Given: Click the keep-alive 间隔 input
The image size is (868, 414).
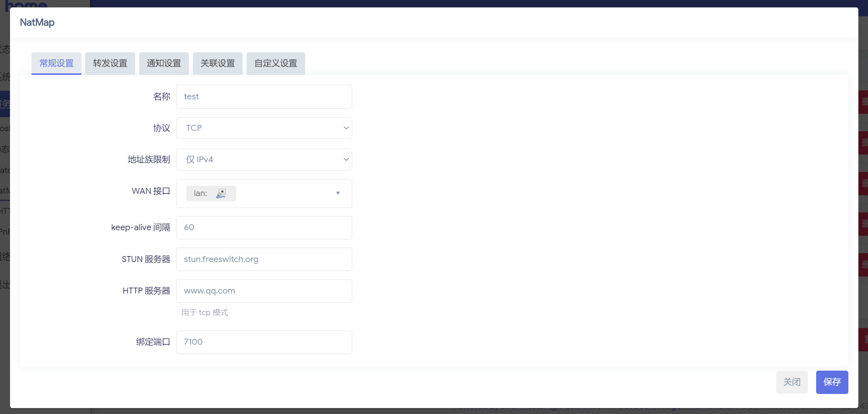Looking at the screenshot, I should 264,228.
